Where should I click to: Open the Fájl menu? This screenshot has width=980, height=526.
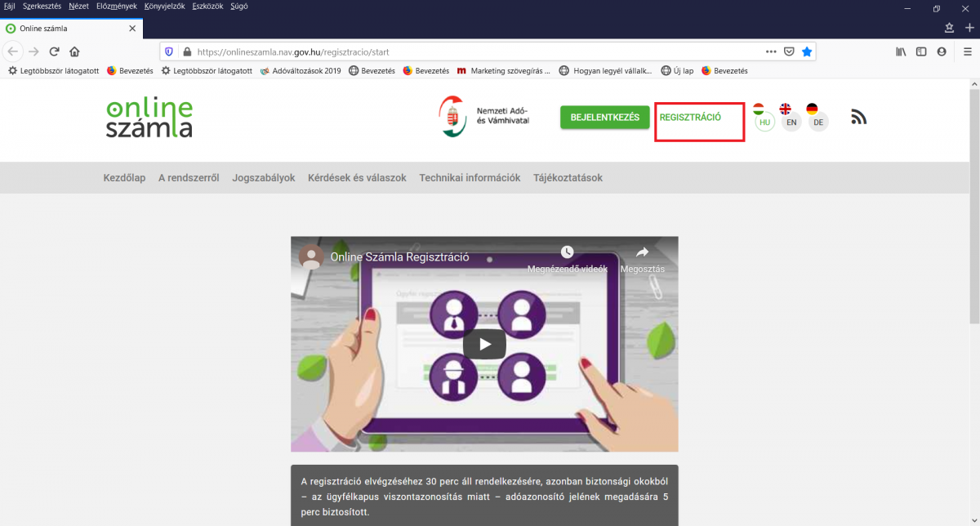(10, 6)
